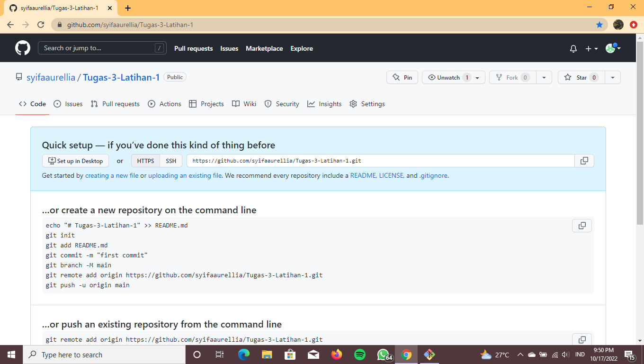Switch clone URL to SSH
Screen dimensions: 644x364
pyautogui.click(x=171, y=161)
